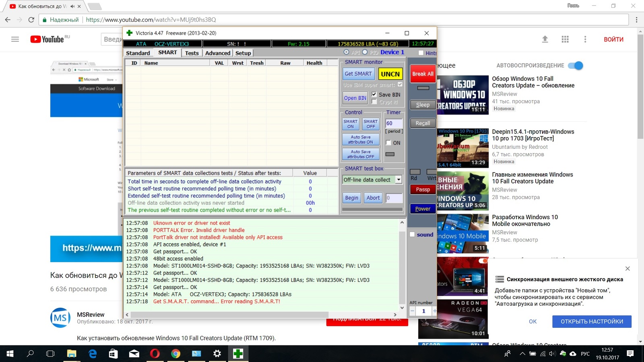Click Auto Save attributes ON button
The height and width of the screenshot is (362, 644).
361,140
